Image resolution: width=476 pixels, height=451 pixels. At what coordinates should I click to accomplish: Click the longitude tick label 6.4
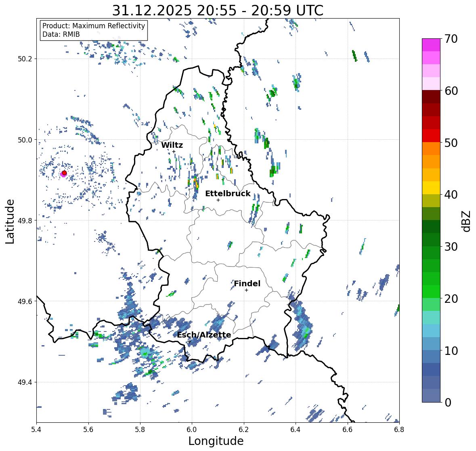pyautogui.click(x=296, y=429)
